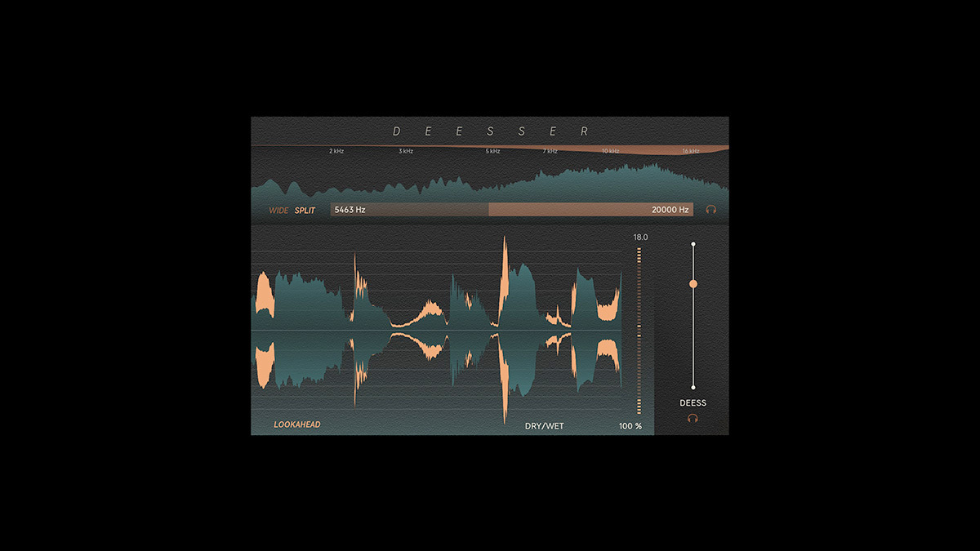Click the 2 kHz frequency marker
Image resolution: width=980 pixels, height=551 pixels.
pos(336,151)
